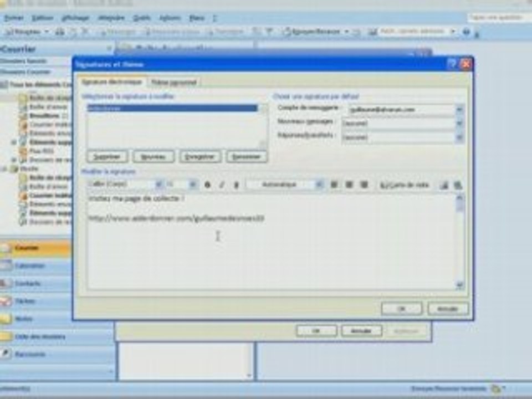Click the signature editor vertical scrollbar

tap(460, 242)
